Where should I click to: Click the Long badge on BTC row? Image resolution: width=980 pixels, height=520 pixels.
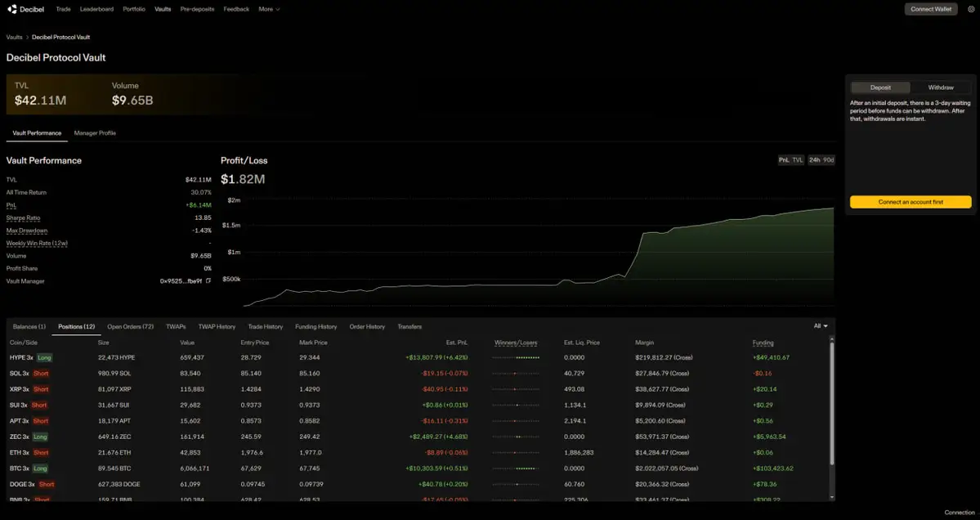pyautogui.click(x=42, y=468)
